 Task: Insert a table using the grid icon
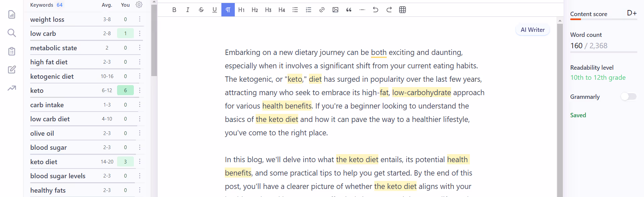pos(402,10)
